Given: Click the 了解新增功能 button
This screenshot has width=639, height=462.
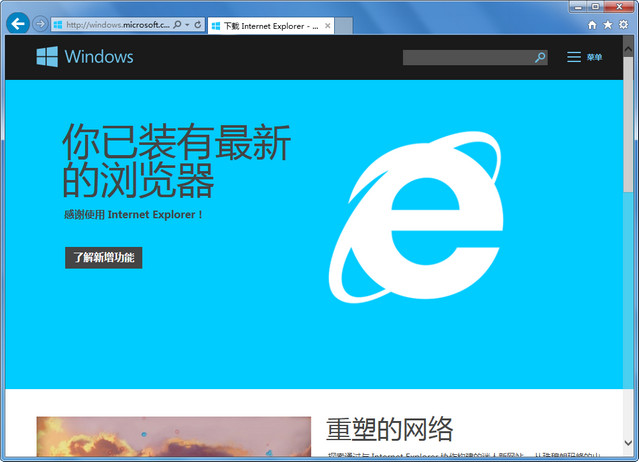Looking at the screenshot, I should 104,258.
